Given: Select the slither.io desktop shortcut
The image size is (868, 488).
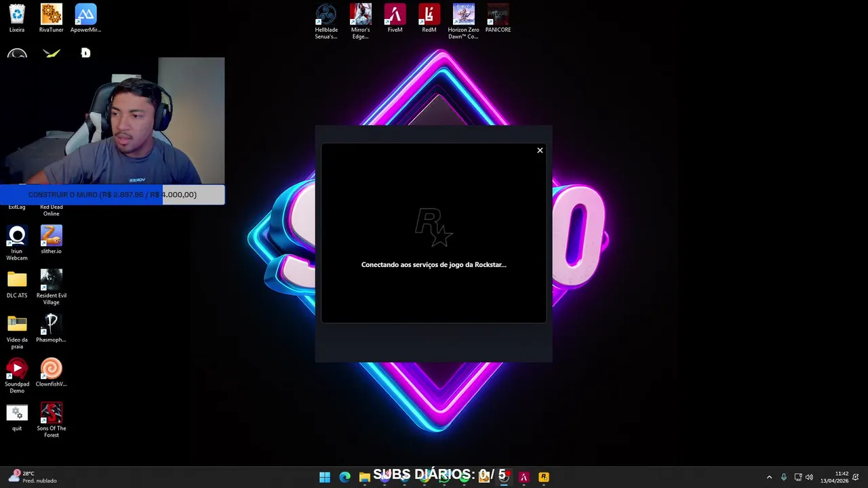Looking at the screenshot, I should click(x=51, y=240).
